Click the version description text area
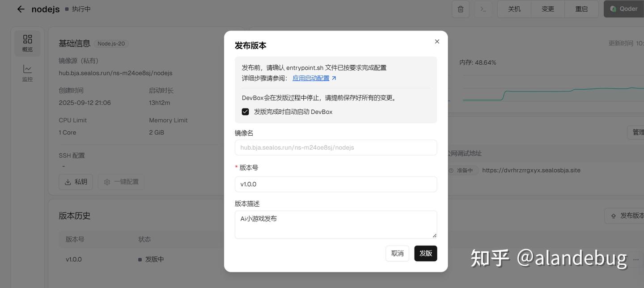The width and height of the screenshot is (644, 288). (336, 224)
